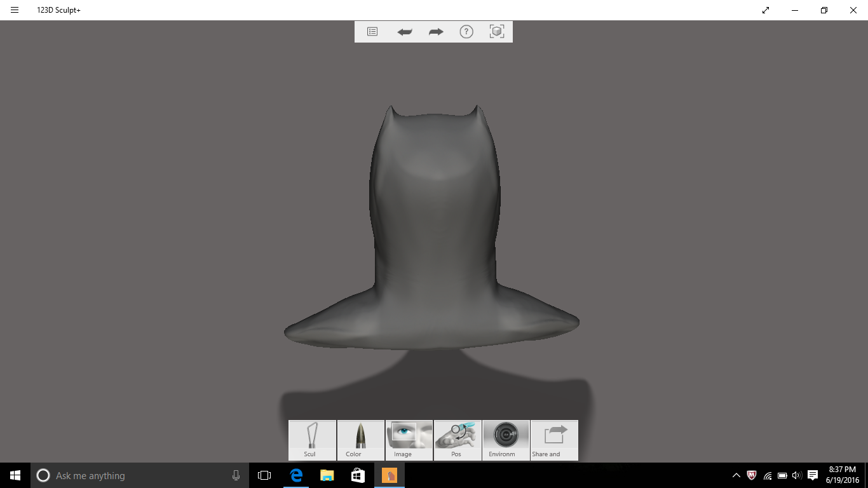Select the Sculpt tool
This screenshot has width=868, height=488.
pyautogui.click(x=312, y=440)
